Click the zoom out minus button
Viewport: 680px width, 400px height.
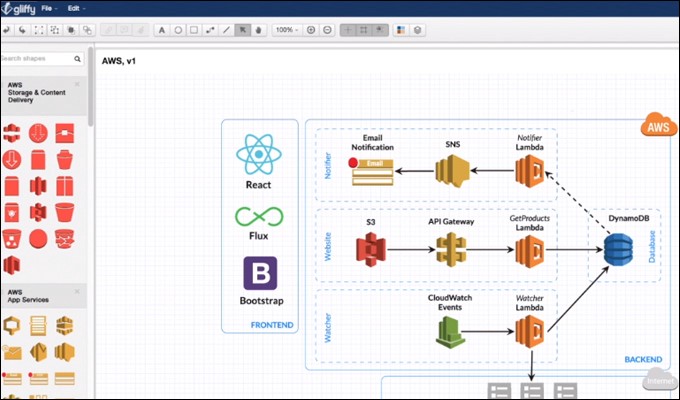coord(328,30)
